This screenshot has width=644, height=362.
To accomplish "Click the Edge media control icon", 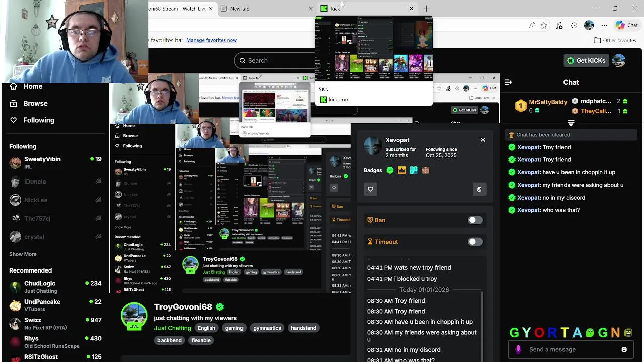I will [x=558, y=25].
